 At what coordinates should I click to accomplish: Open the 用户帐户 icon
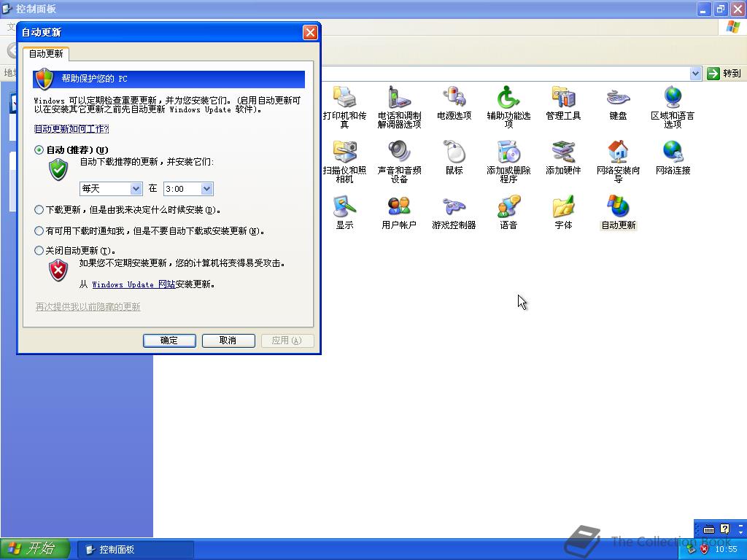pos(399,212)
